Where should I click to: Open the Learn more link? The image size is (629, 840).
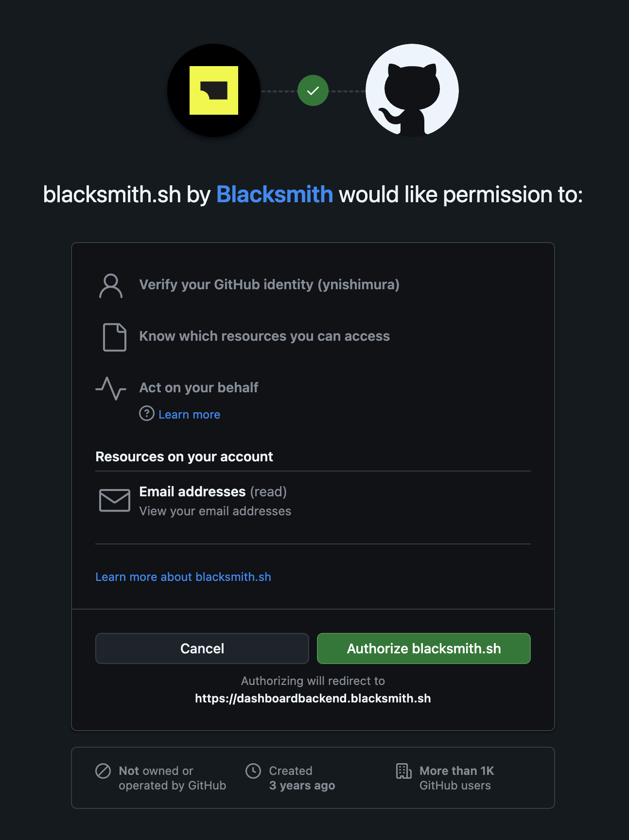189,415
